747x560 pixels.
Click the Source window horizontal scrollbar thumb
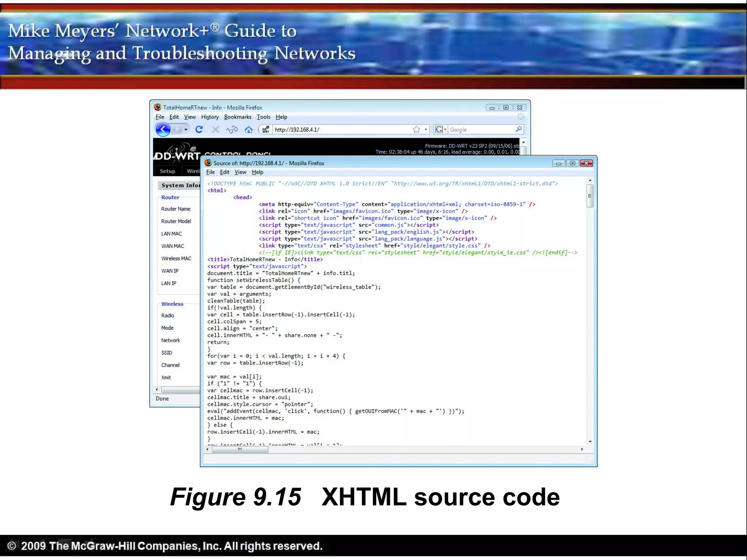pyautogui.click(x=240, y=449)
